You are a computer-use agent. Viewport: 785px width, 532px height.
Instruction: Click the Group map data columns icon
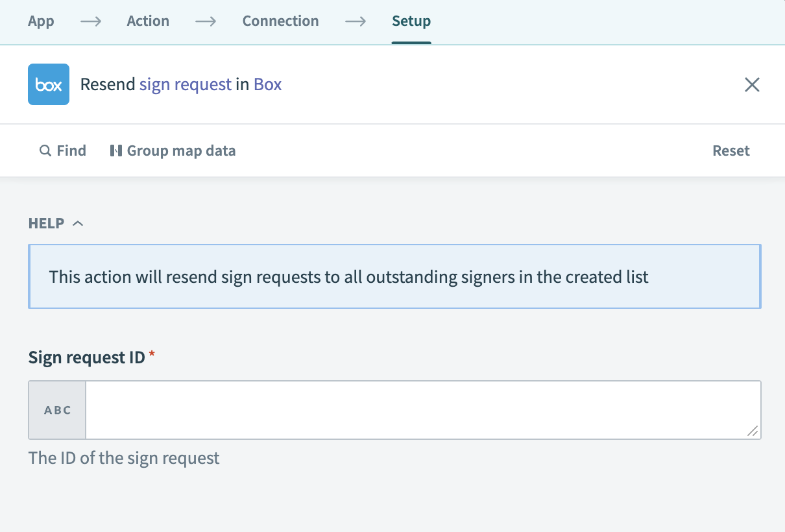coord(117,150)
